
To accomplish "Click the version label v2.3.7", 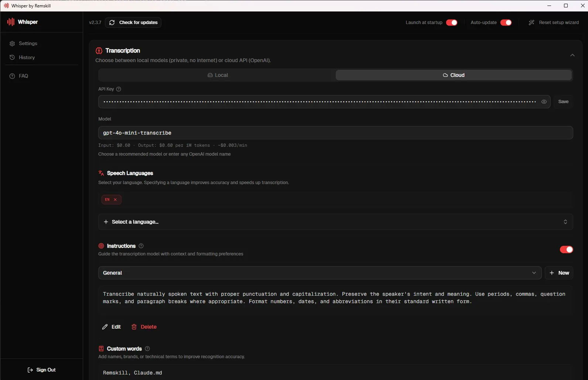I will (x=95, y=23).
